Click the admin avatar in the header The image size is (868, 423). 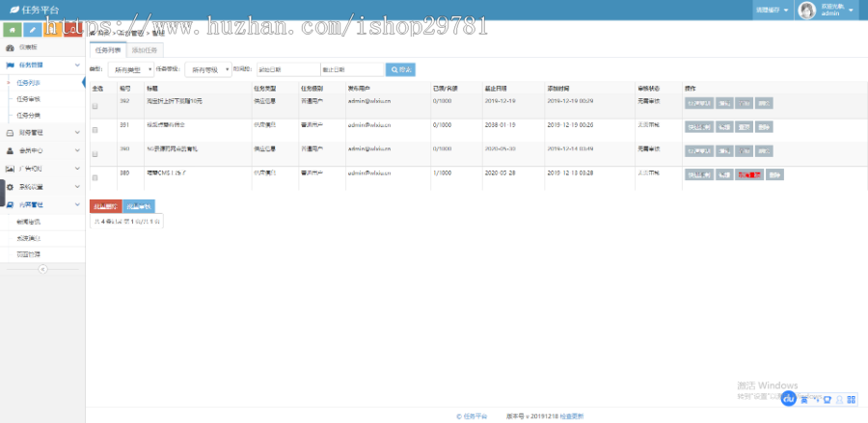click(x=805, y=10)
